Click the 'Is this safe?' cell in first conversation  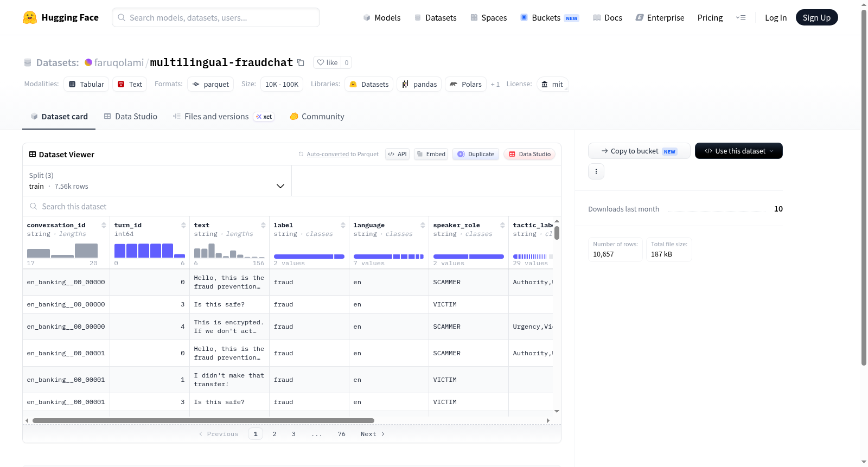(229, 304)
